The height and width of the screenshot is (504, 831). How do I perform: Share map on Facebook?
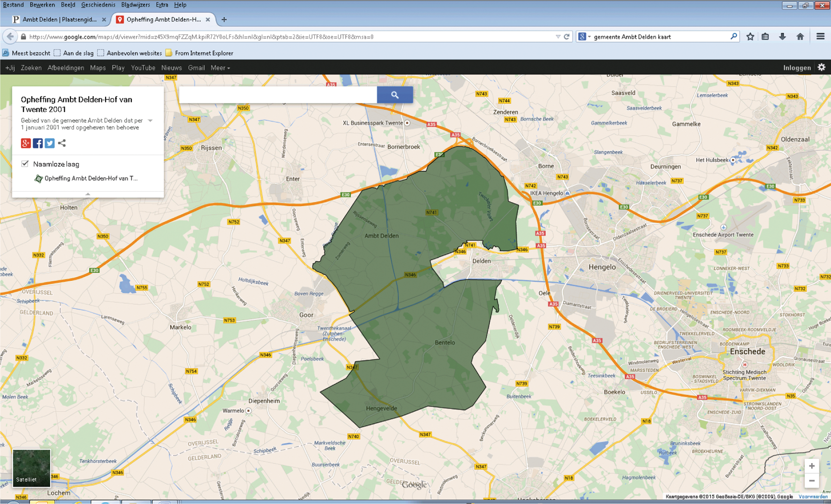(x=38, y=143)
